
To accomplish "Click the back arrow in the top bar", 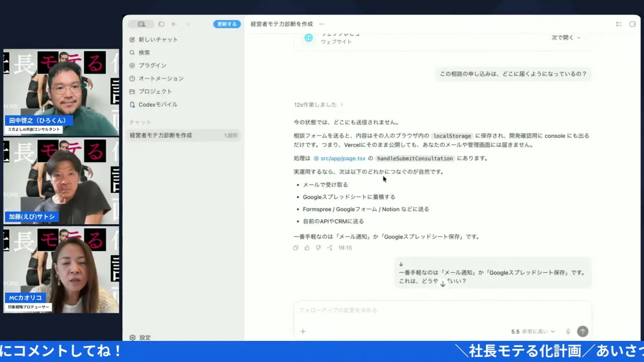I will (x=174, y=24).
